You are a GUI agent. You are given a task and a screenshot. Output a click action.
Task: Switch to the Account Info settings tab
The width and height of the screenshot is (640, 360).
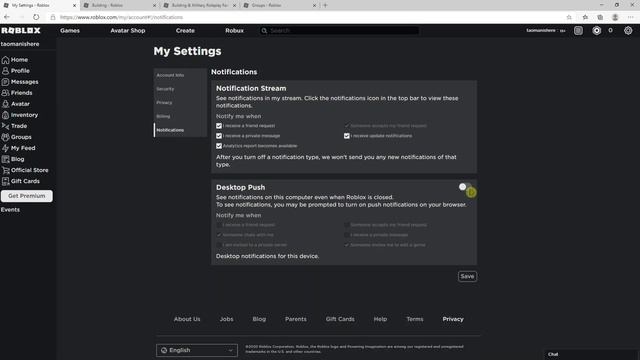click(180, 75)
